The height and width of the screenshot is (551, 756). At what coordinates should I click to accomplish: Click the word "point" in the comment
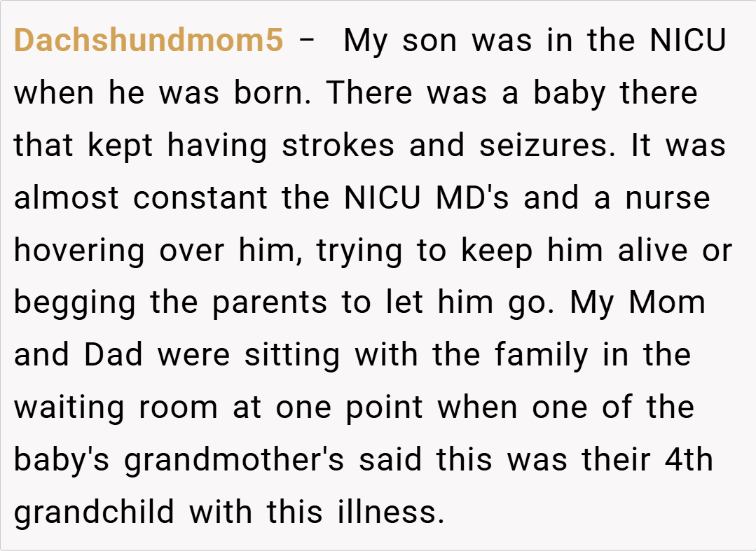tap(383, 407)
